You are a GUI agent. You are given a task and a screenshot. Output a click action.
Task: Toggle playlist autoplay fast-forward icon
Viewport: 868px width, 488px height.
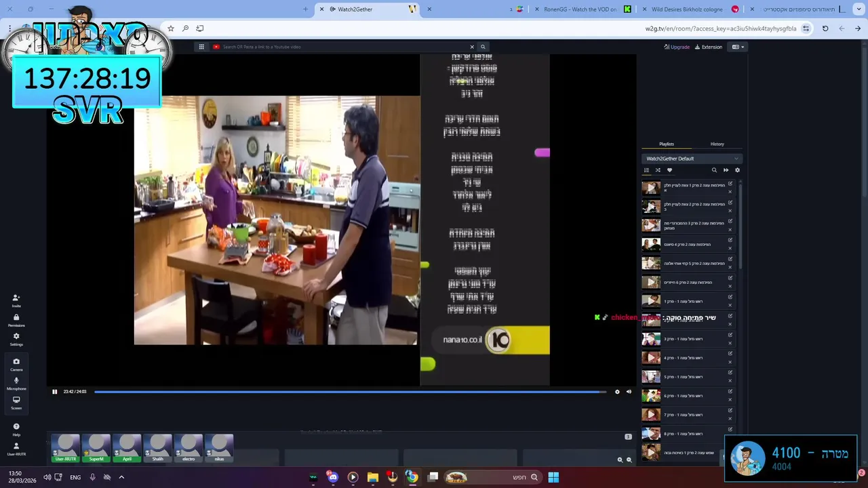[x=726, y=170]
